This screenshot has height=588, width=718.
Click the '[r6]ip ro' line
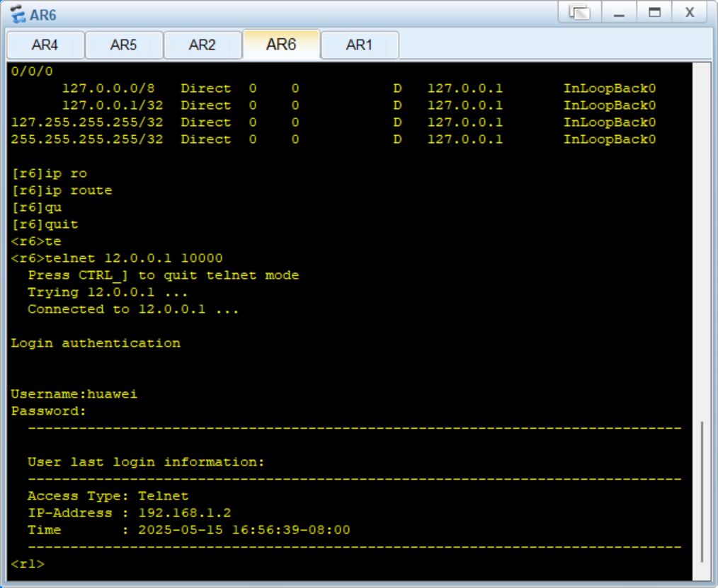49,173
